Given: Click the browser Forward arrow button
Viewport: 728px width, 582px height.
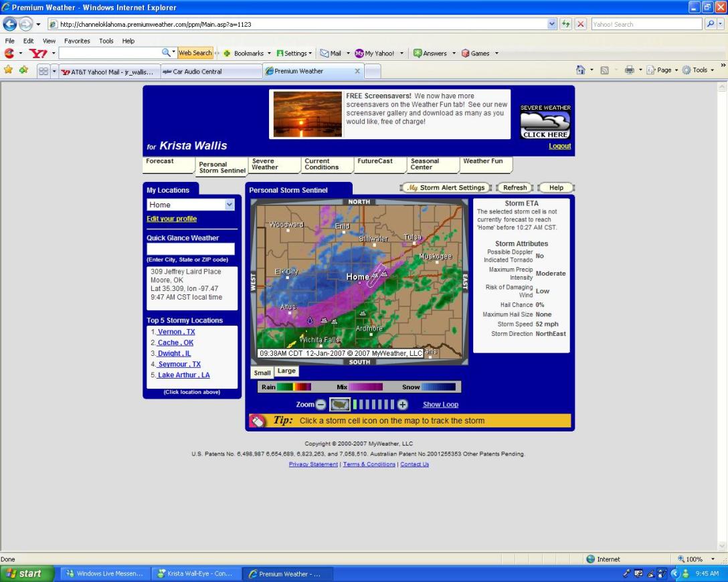Looking at the screenshot, I should click(x=25, y=23).
